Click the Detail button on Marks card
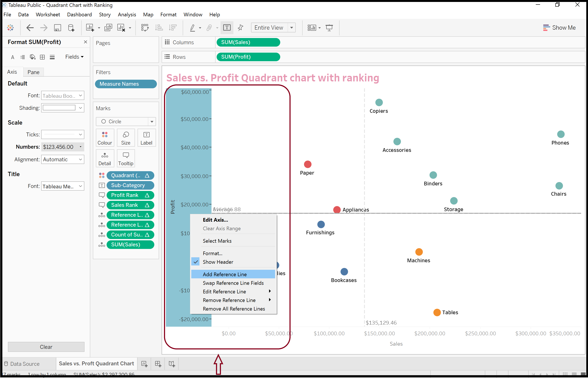The width and height of the screenshot is (588, 378). [105, 159]
